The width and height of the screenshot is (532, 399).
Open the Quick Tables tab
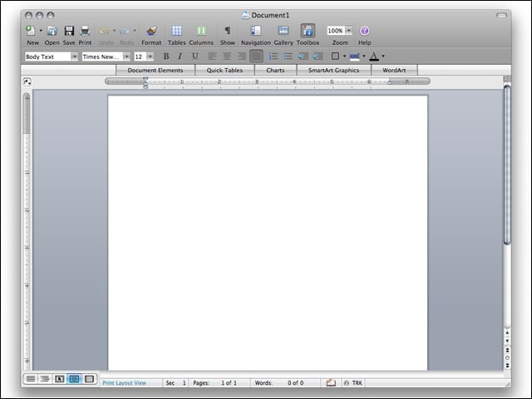coord(224,70)
